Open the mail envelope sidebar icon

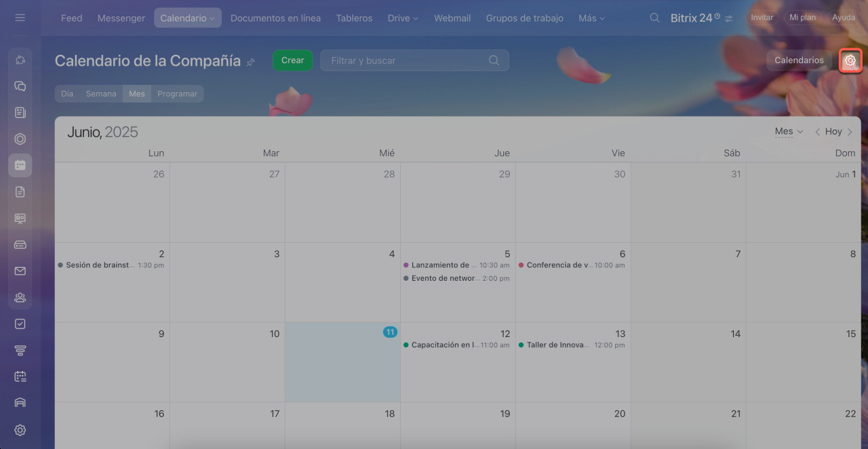[x=20, y=271]
